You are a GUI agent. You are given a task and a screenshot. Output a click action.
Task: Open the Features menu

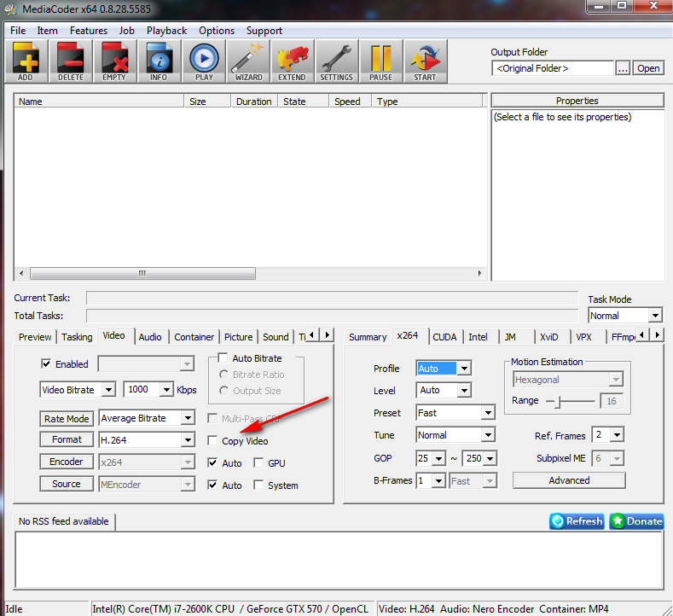point(89,31)
